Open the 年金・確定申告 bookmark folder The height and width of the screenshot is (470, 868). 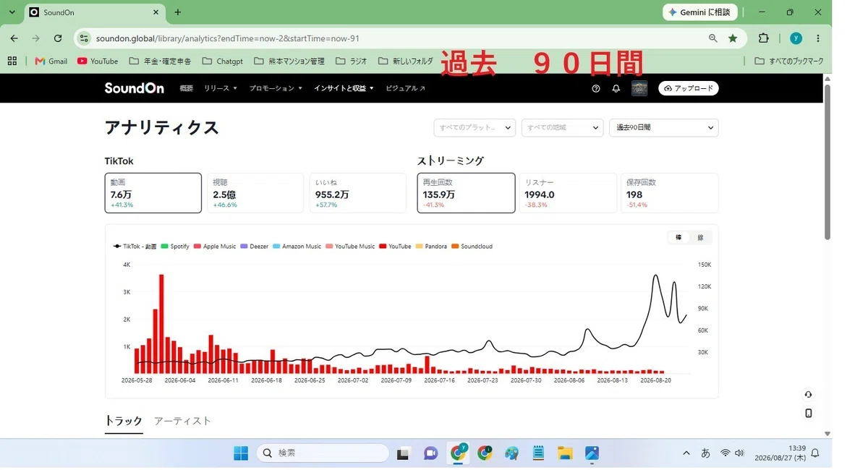pos(161,61)
